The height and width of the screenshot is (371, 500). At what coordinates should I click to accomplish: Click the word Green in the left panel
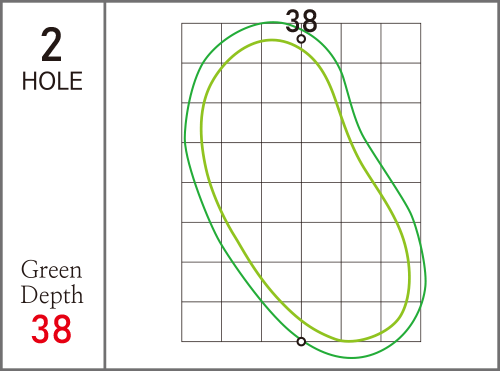pyautogui.click(x=51, y=270)
